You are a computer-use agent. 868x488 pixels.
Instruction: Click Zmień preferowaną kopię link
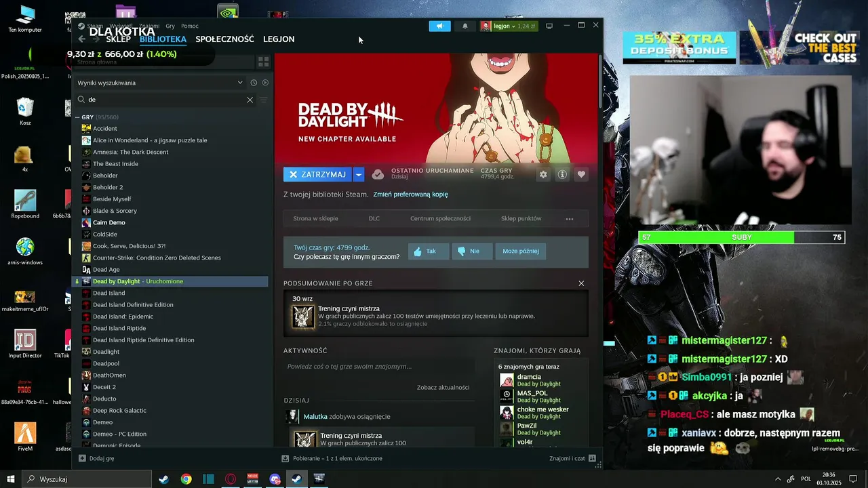click(x=410, y=195)
